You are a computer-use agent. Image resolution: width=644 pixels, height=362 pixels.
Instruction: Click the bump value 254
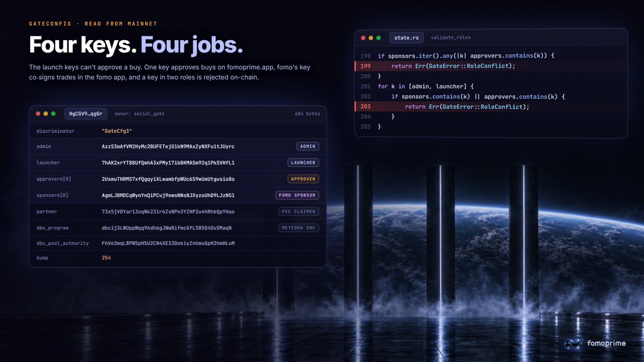pyautogui.click(x=106, y=258)
